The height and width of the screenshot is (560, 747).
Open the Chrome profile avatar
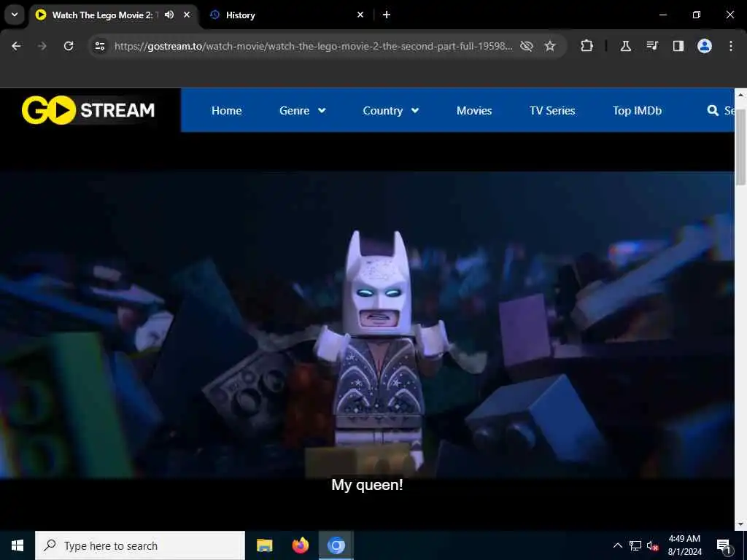coord(705,46)
